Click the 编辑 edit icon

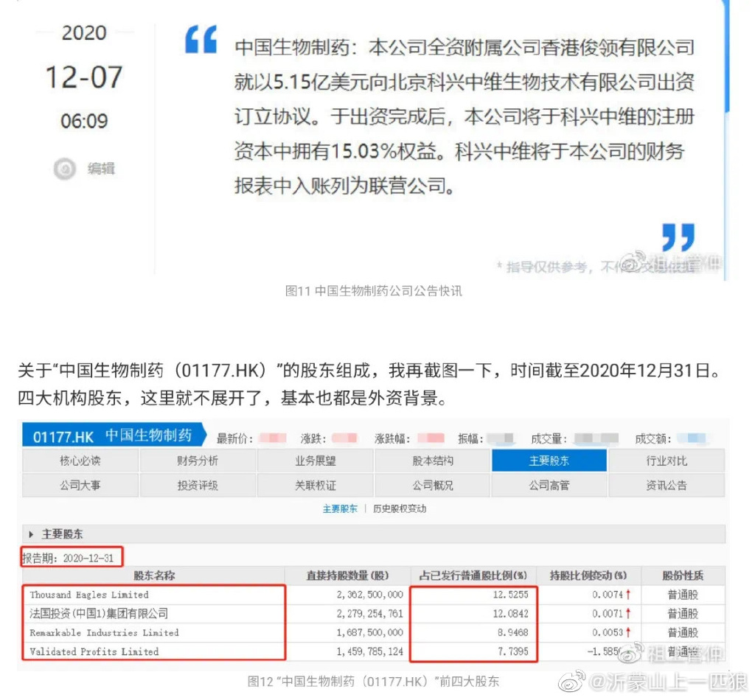coord(65,169)
